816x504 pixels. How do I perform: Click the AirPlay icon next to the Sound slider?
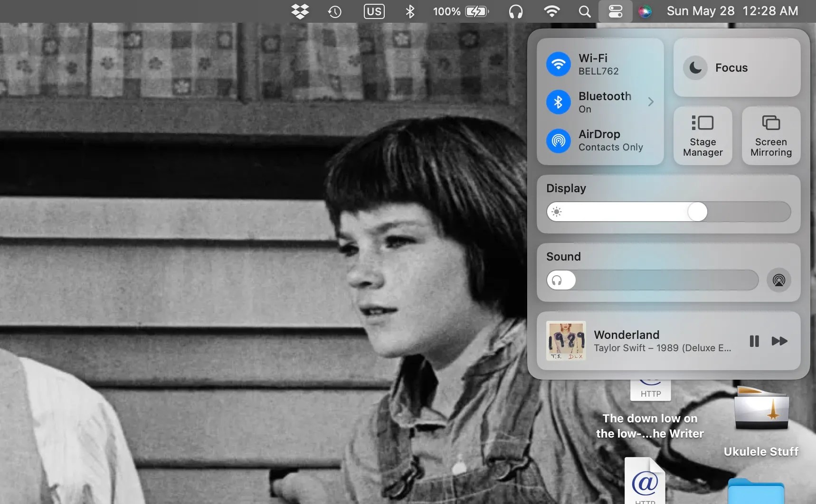click(778, 280)
